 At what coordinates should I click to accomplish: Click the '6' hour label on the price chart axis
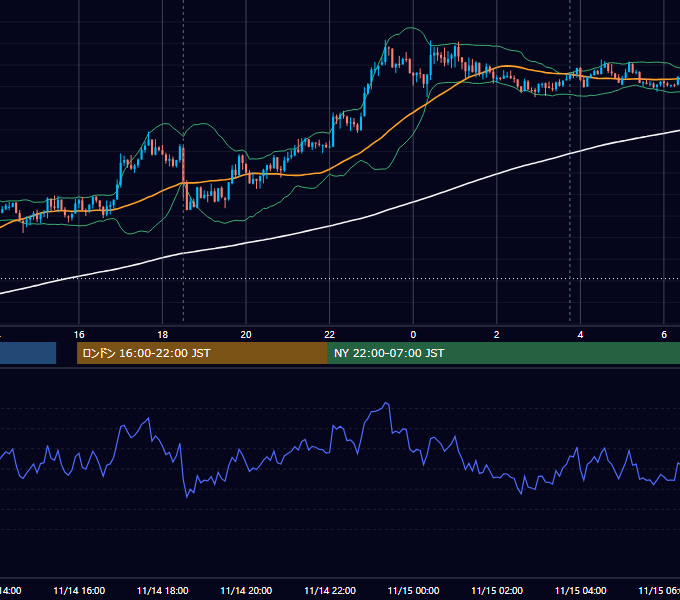(x=664, y=335)
